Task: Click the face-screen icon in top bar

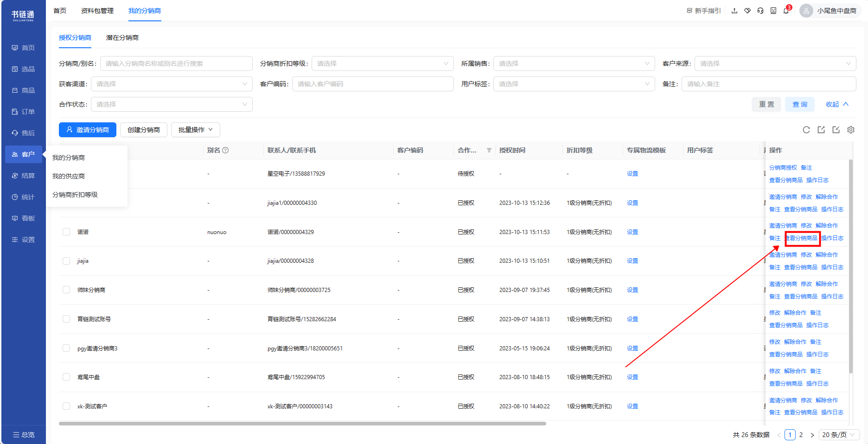Action: (x=773, y=11)
